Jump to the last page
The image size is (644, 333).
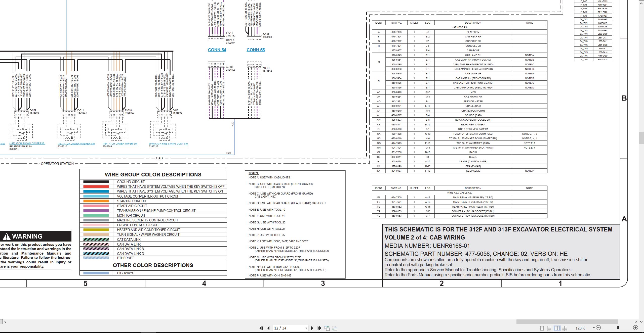tap(319, 328)
